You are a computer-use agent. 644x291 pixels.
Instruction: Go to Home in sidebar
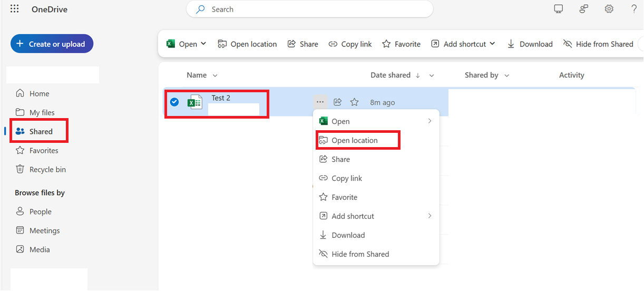click(x=33, y=93)
